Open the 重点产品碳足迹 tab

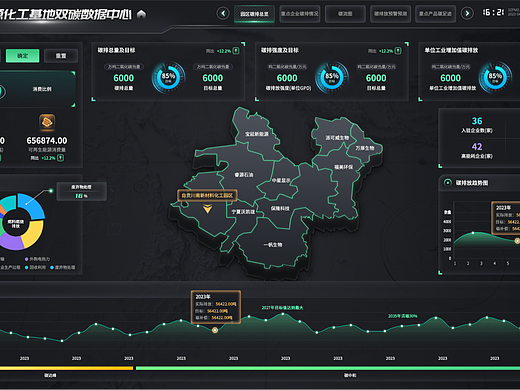pos(435,14)
